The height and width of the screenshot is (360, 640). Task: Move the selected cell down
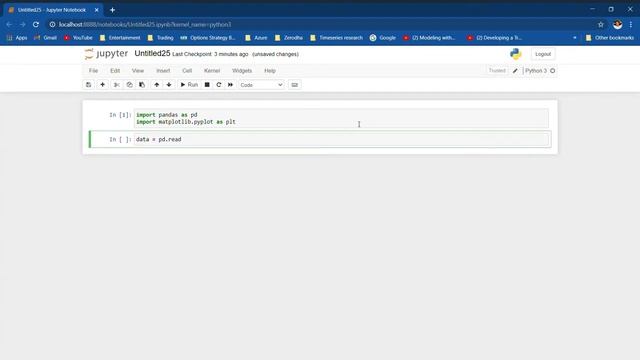click(x=169, y=85)
